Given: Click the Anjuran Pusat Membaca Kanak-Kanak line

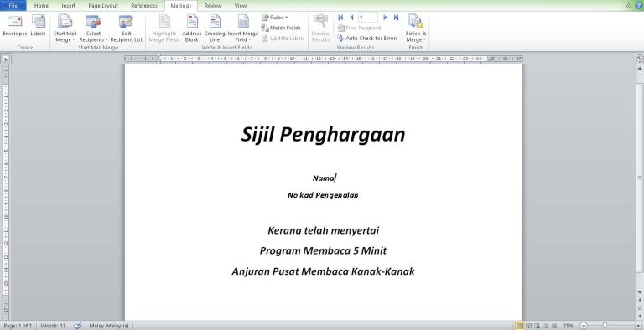Looking at the screenshot, I should (323, 271).
